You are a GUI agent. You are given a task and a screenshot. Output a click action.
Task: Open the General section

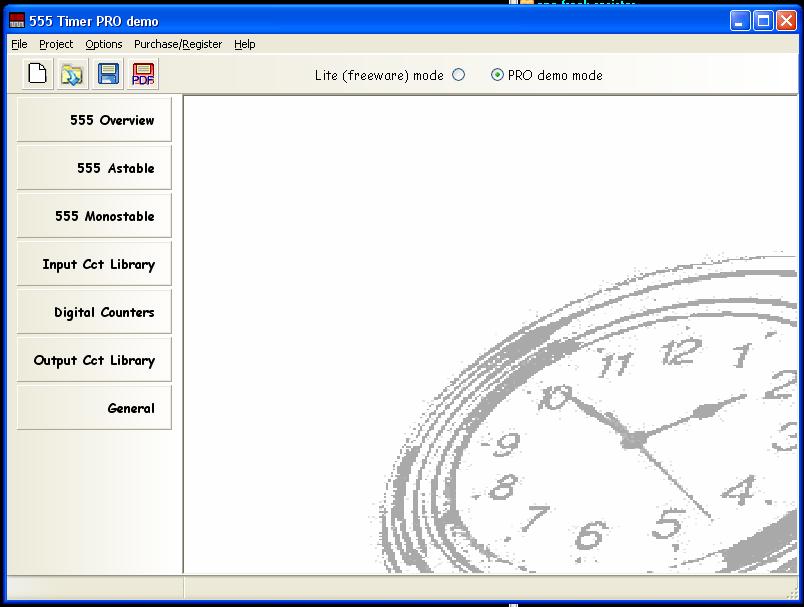[94, 408]
